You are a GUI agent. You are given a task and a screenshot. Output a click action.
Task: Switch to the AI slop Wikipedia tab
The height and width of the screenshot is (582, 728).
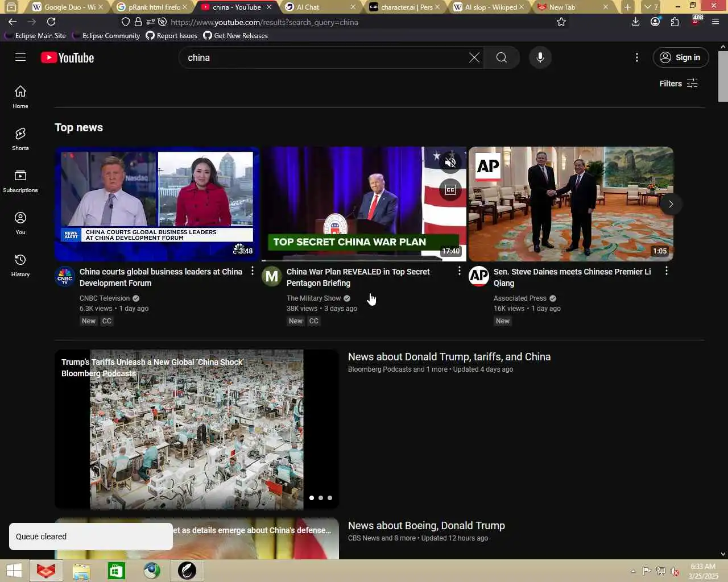489,7
